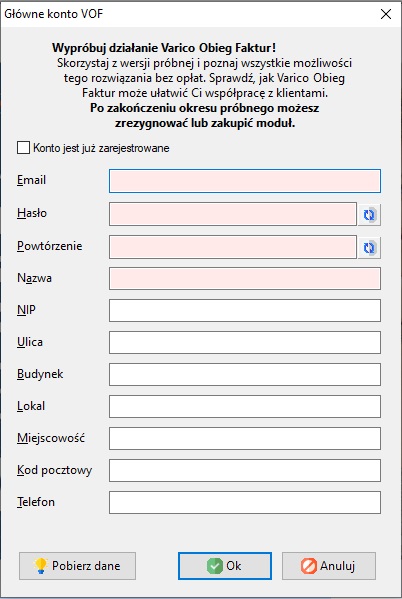Screen dimensions: 402x599
Task: Focus the Email input field
Action: 245,181
